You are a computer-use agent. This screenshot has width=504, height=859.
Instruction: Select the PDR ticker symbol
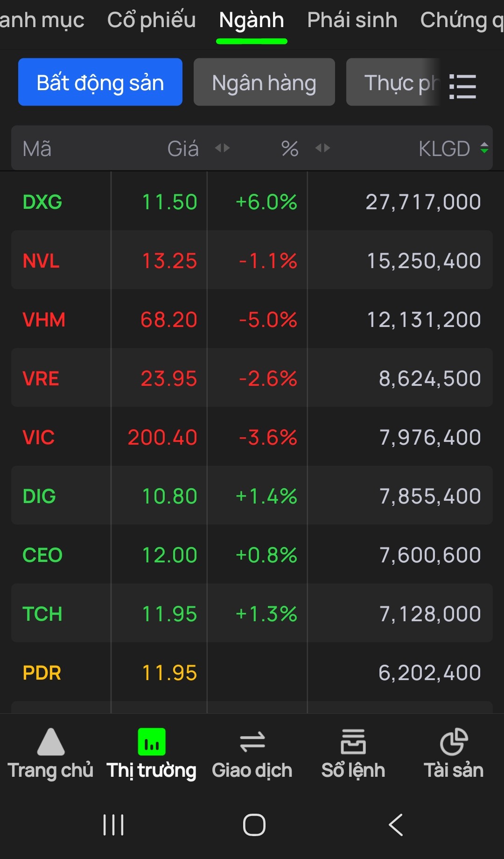click(x=42, y=673)
